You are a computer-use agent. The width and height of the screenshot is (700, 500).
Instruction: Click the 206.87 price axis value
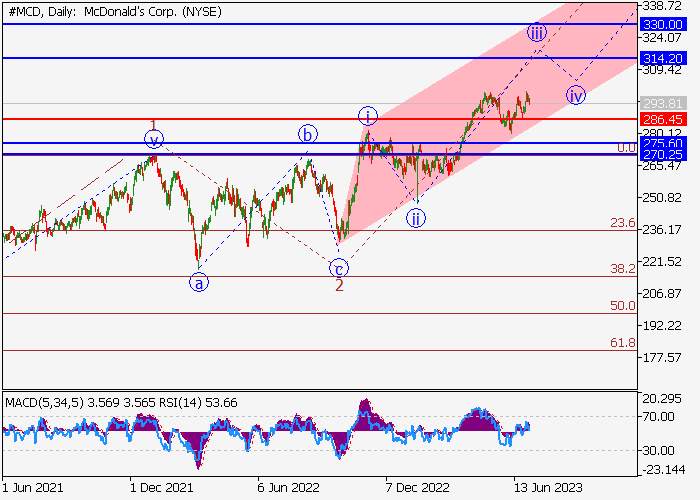tap(662, 294)
